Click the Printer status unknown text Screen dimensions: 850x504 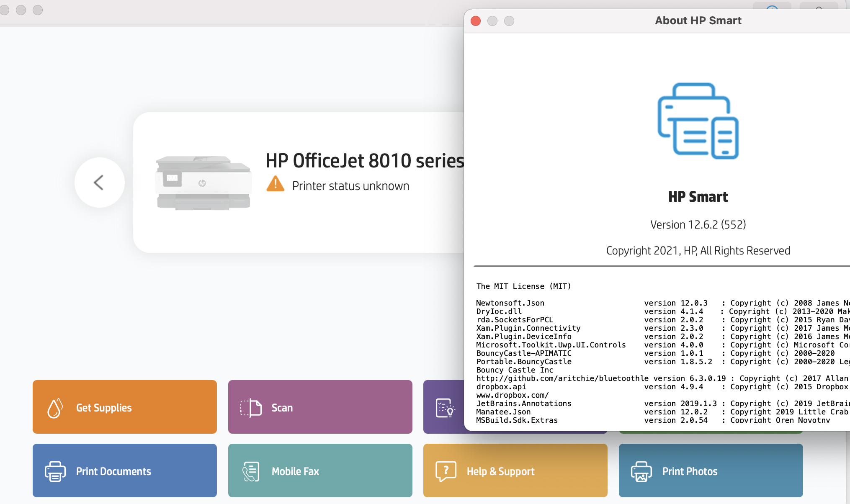[x=350, y=186]
